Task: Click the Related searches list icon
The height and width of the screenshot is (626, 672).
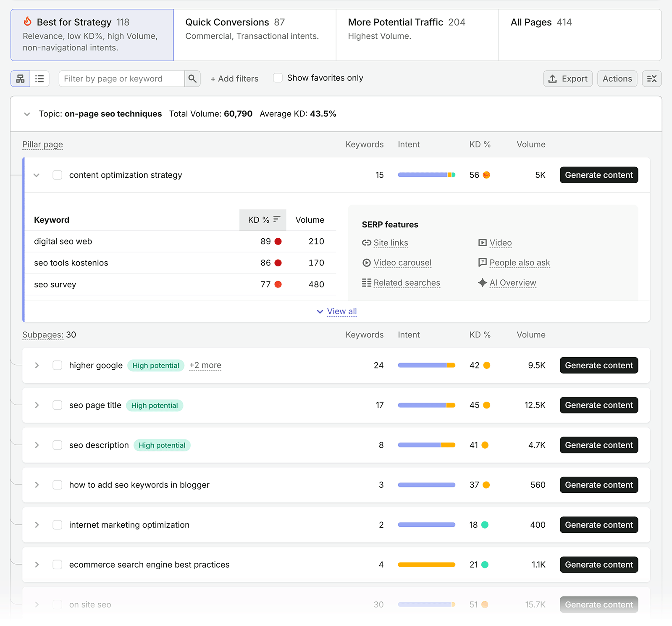Action: 367,283
